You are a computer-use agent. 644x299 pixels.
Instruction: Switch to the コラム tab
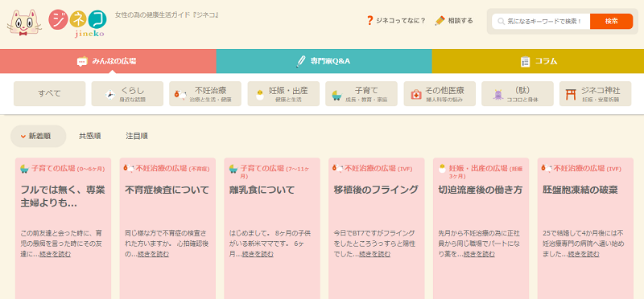(x=538, y=62)
